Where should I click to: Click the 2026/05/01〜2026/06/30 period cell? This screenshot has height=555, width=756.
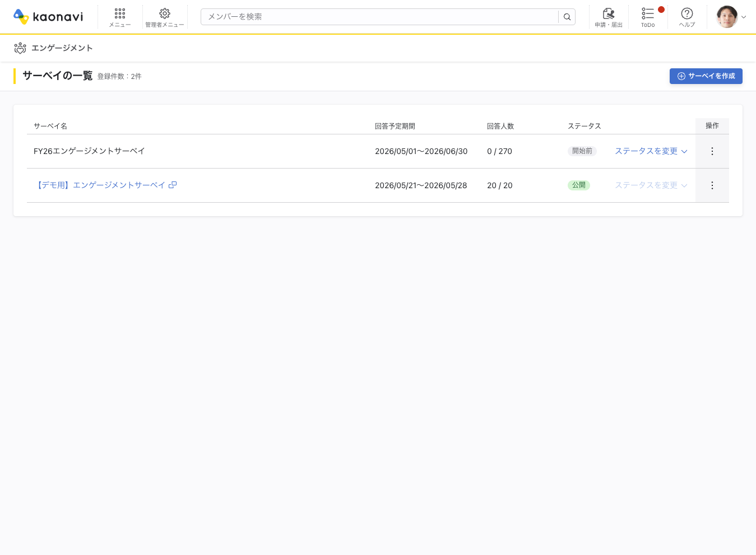point(421,151)
